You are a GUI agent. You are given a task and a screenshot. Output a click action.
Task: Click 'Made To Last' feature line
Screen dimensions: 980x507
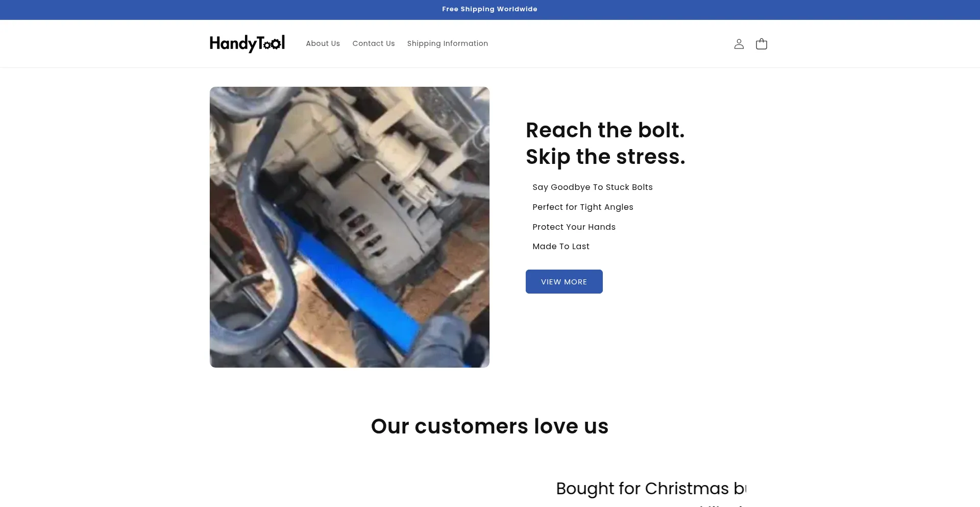(560, 246)
